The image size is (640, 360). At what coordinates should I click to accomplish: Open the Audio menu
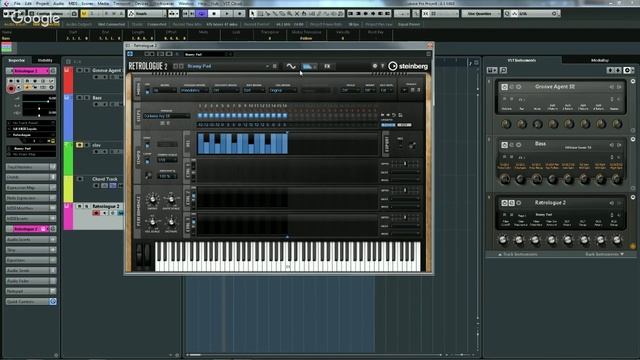click(x=58, y=3)
